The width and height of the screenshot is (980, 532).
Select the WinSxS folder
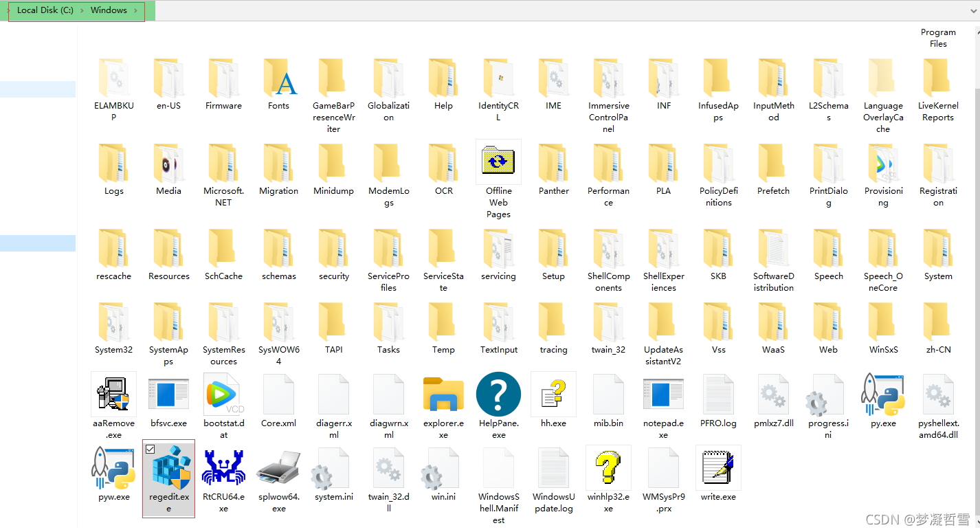(883, 328)
